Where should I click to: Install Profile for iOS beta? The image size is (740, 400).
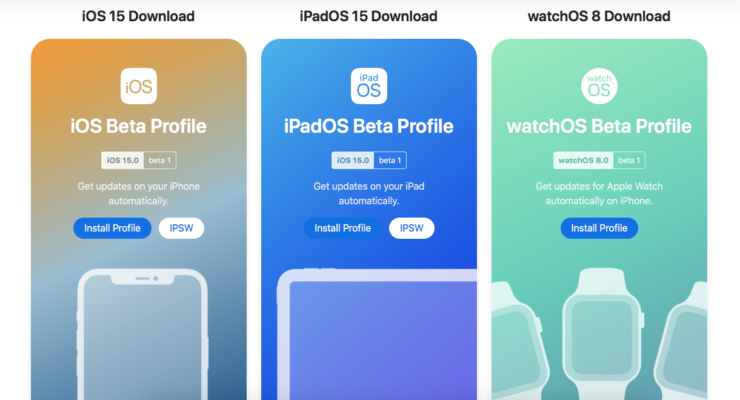coord(112,228)
